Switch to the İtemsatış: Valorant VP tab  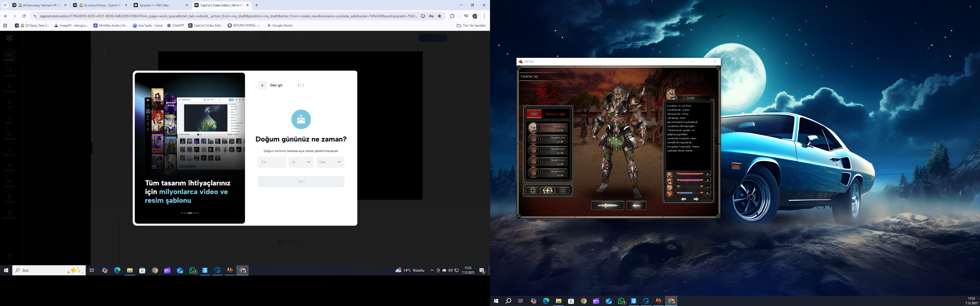click(39, 5)
